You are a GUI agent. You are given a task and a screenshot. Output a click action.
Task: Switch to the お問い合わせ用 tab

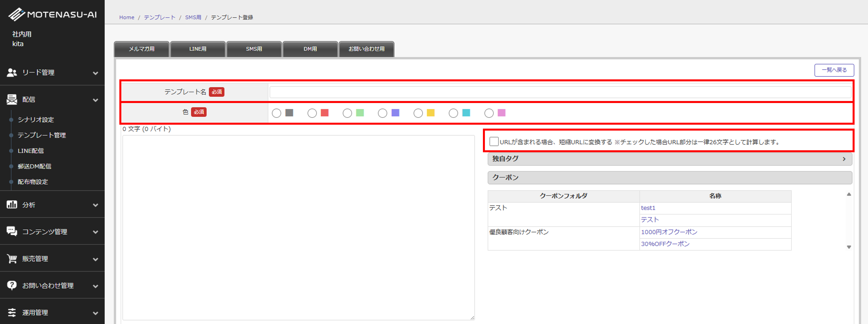click(366, 49)
